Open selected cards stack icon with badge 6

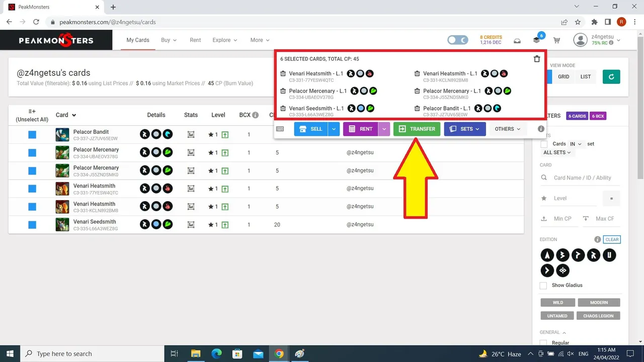(x=537, y=40)
